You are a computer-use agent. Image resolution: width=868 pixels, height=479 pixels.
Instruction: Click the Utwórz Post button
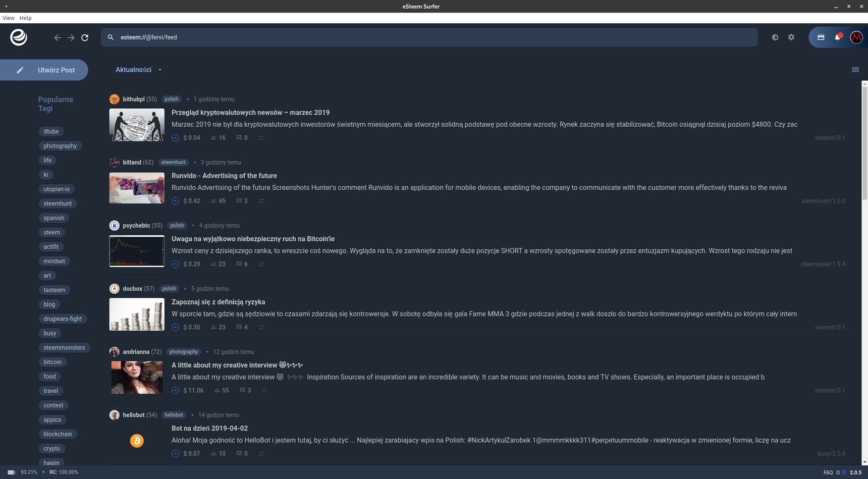point(44,70)
